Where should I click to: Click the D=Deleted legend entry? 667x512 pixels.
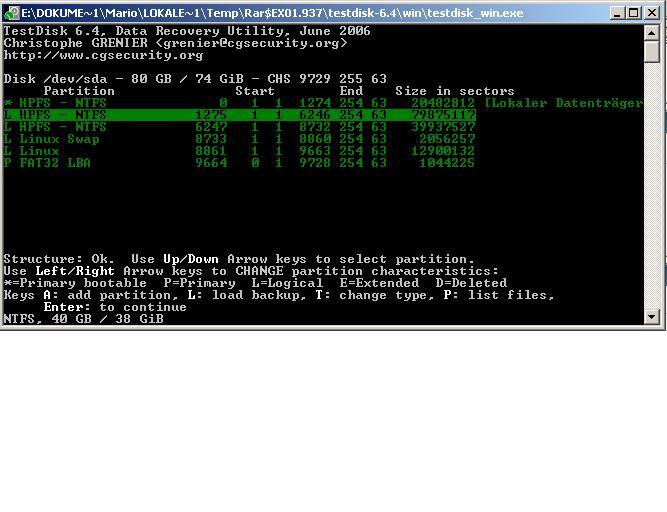click(471, 283)
